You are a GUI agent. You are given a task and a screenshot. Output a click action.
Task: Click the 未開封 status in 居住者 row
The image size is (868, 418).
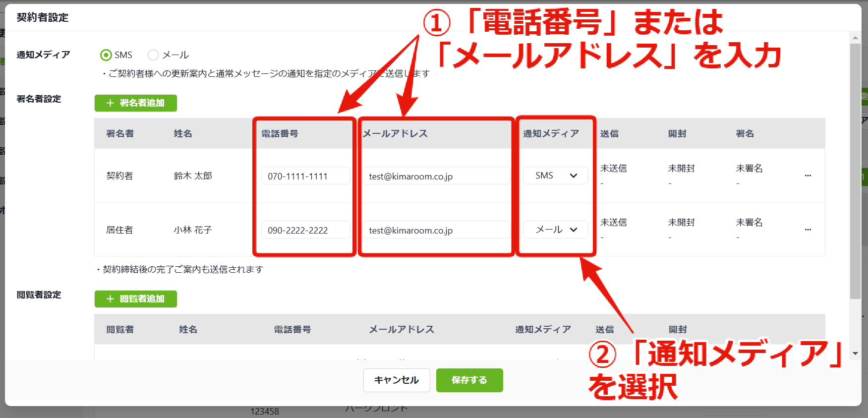(682, 223)
